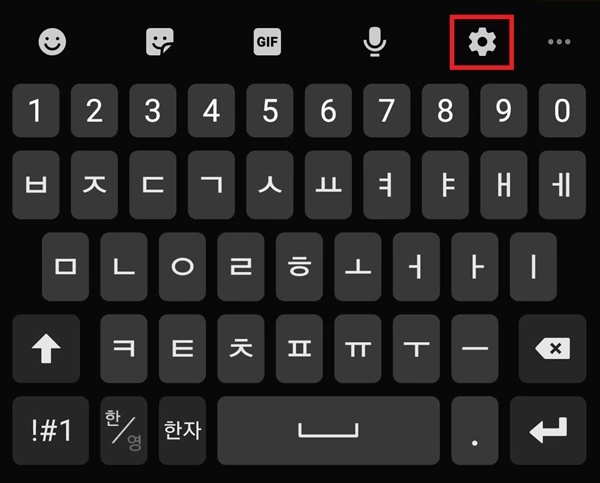The image size is (600, 483).
Task: Tap the ㅋ consonant key
Action: pyautogui.click(x=124, y=349)
